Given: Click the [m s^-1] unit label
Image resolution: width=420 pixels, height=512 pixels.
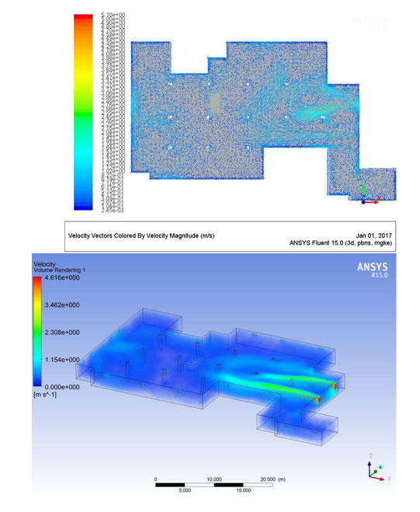Looking at the screenshot, I should pos(45,395).
